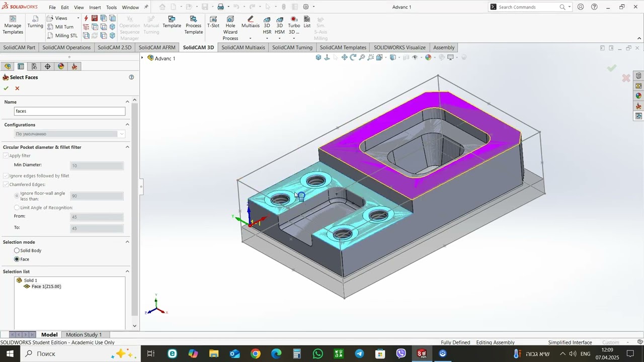
Task: Collapse the Selection mode section
Action: click(127, 242)
